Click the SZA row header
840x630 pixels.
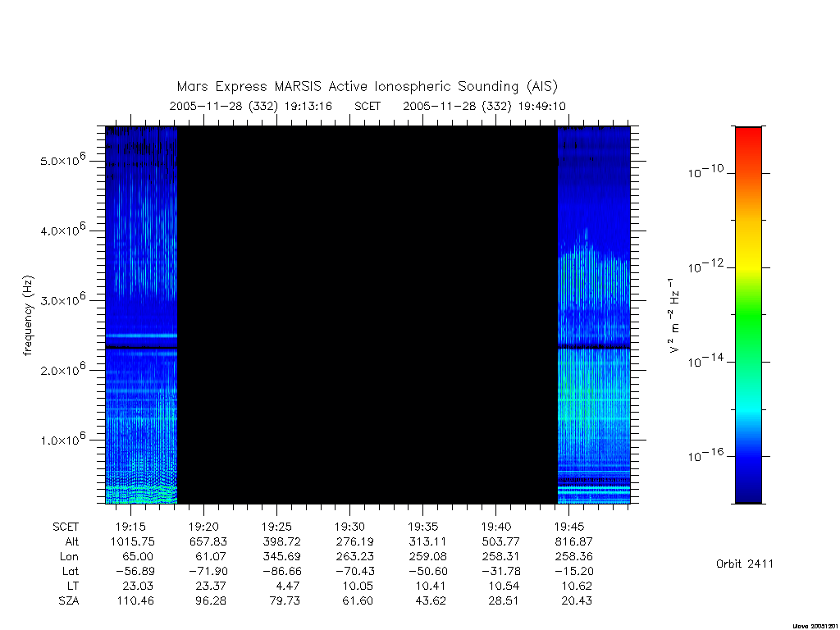coord(69,601)
